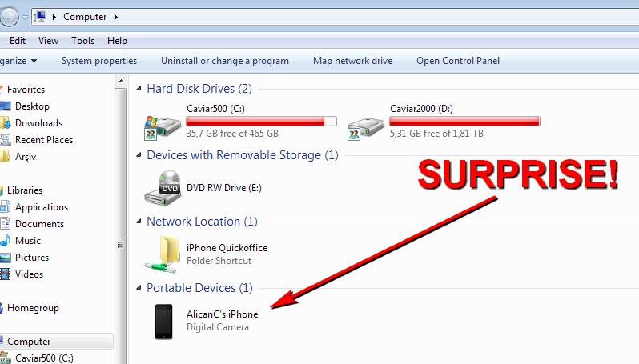Select AlicanC's iPhone device icon
This screenshot has width=639, height=364.
pyautogui.click(x=164, y=322)
